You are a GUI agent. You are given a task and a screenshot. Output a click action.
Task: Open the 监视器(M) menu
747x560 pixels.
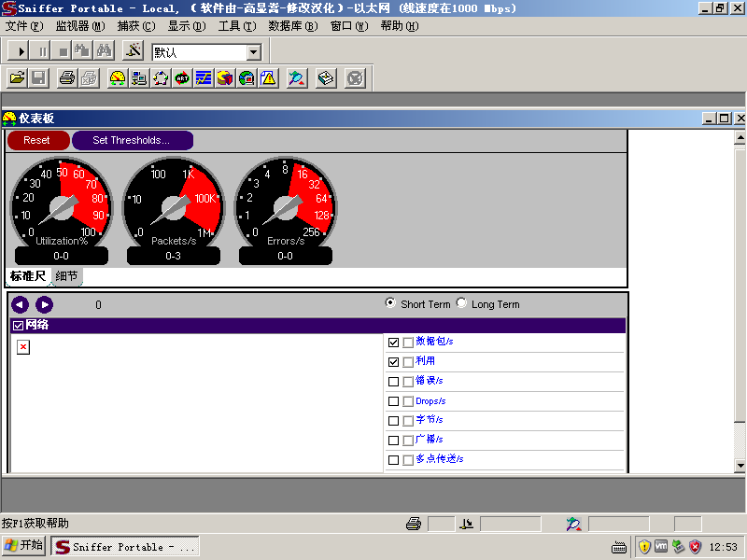[80, 26]
